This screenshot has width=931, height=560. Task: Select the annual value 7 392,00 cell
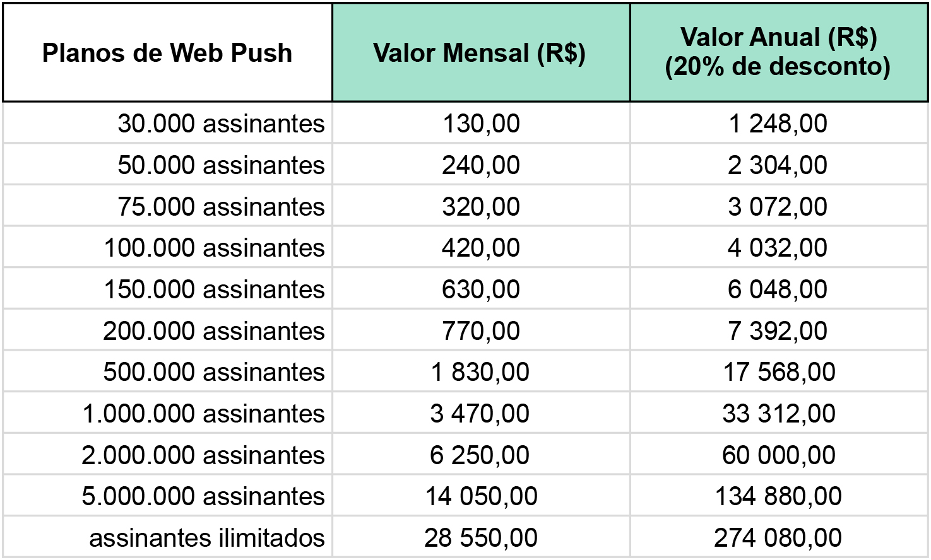tap(778, 330)
